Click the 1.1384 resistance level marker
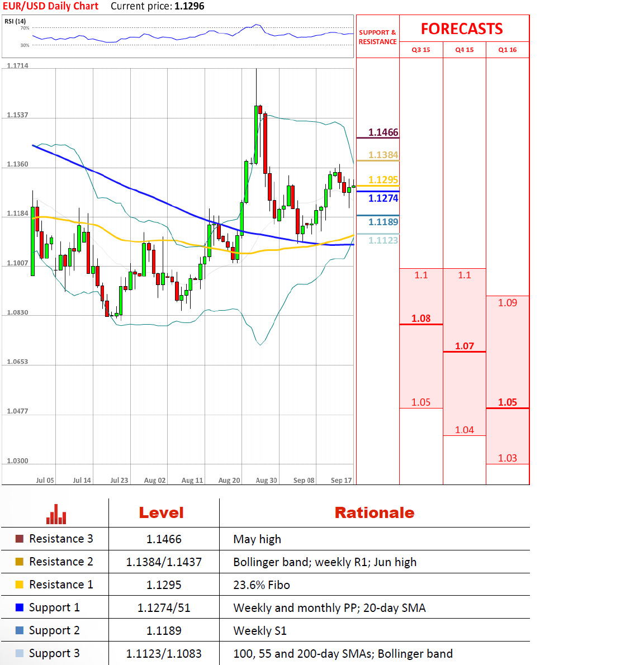 pos(383,155)
